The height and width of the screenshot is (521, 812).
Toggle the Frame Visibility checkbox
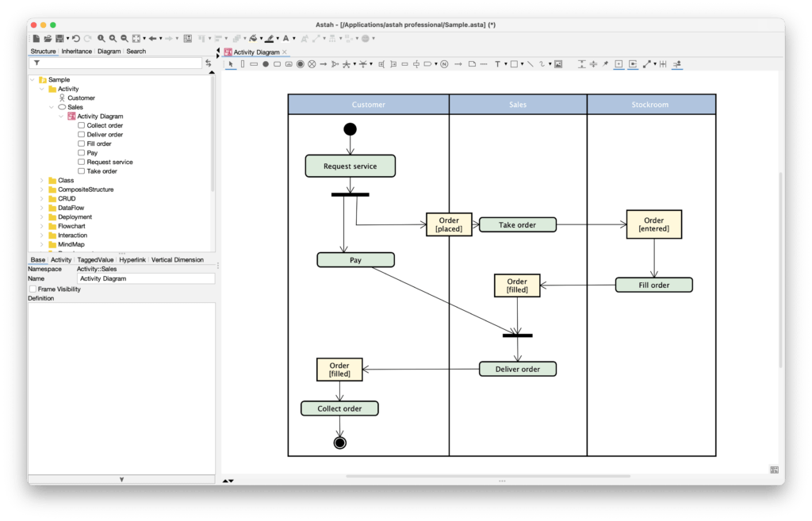tap(32, 289)
